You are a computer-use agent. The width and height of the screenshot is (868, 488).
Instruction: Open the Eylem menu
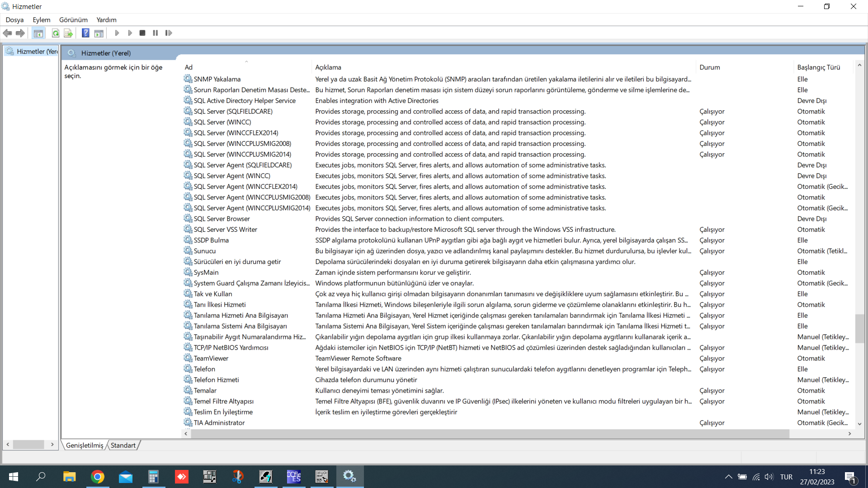coord(41,20)
